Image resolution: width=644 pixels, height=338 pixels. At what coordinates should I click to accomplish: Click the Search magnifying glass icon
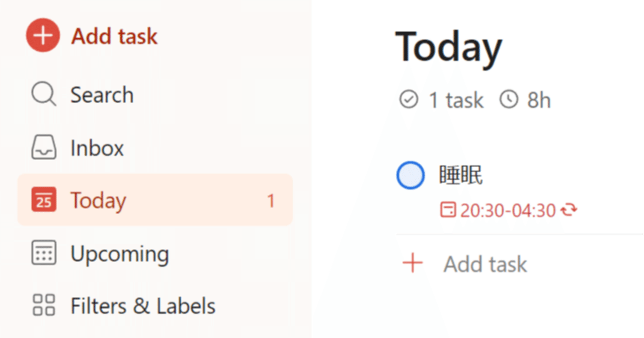(x=43, y=94)
